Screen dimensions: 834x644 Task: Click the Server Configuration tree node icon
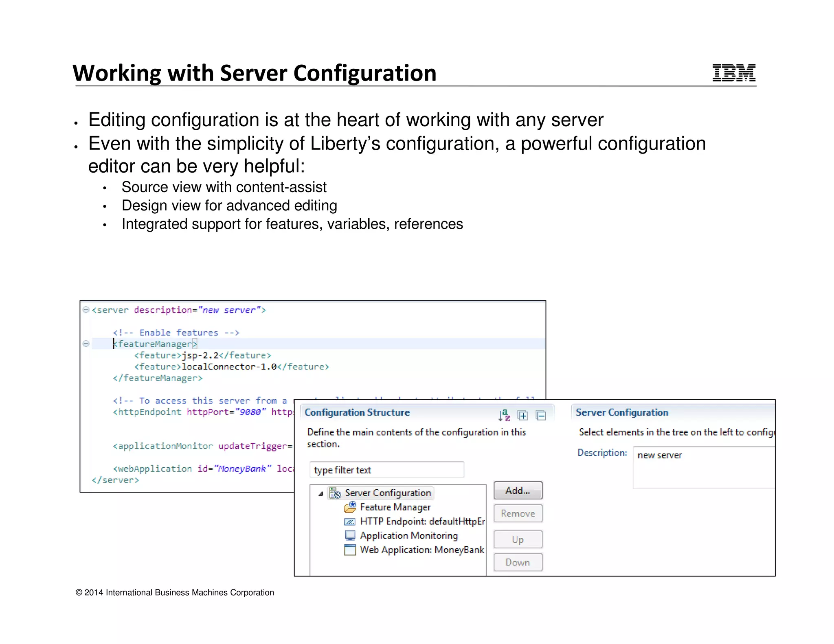click(x=335, y=493)
